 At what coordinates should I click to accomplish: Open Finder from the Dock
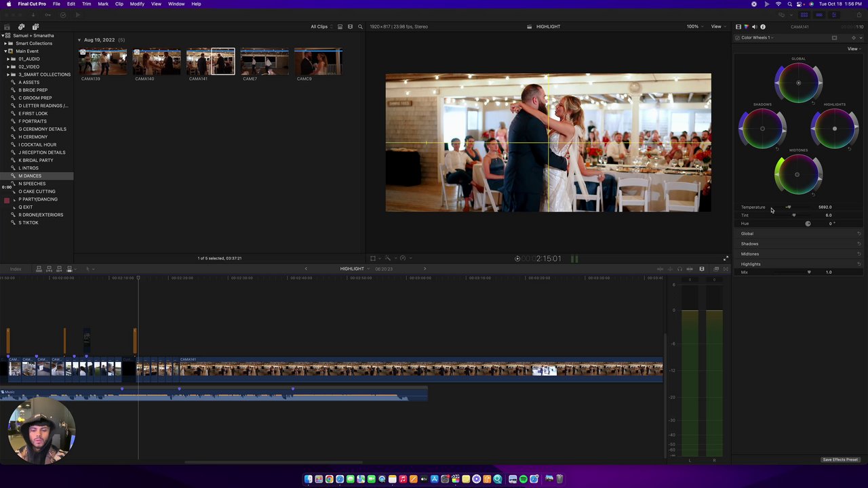309,479
